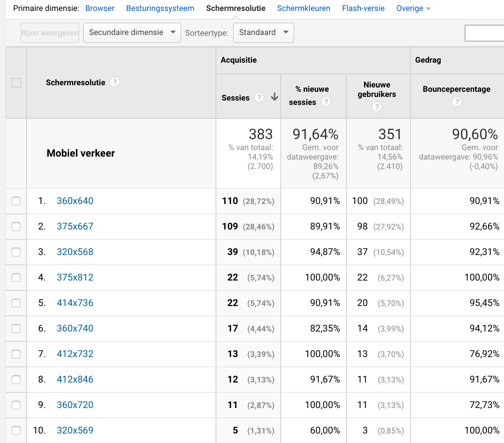
Task: Click the Rijen weergeven button
Action: tap(50, 33)
